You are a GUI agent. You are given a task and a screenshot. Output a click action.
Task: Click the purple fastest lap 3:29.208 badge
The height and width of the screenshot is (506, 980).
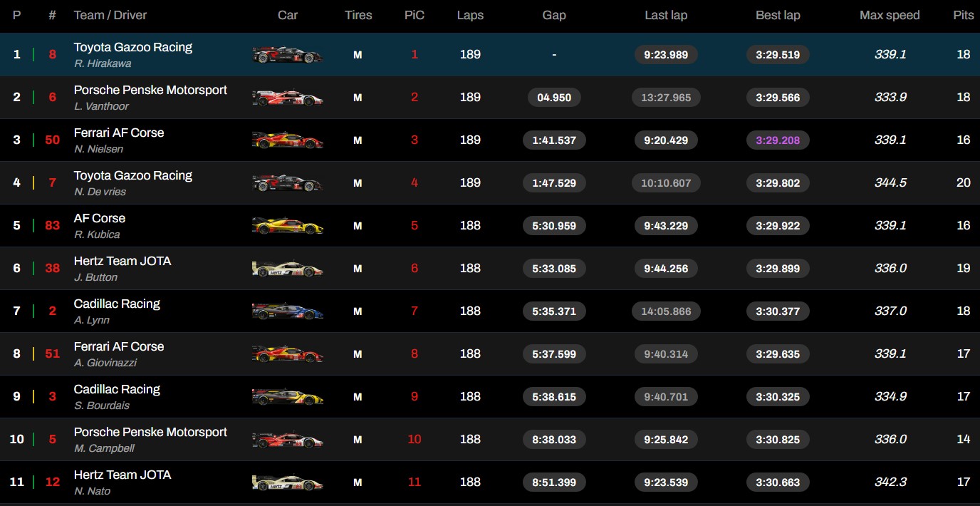(778, 140)
